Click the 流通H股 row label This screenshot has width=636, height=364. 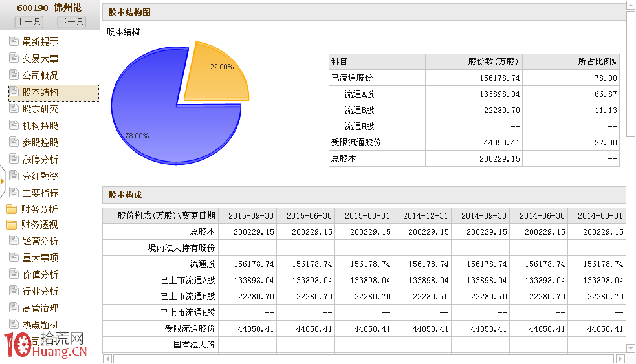point(359,127)
